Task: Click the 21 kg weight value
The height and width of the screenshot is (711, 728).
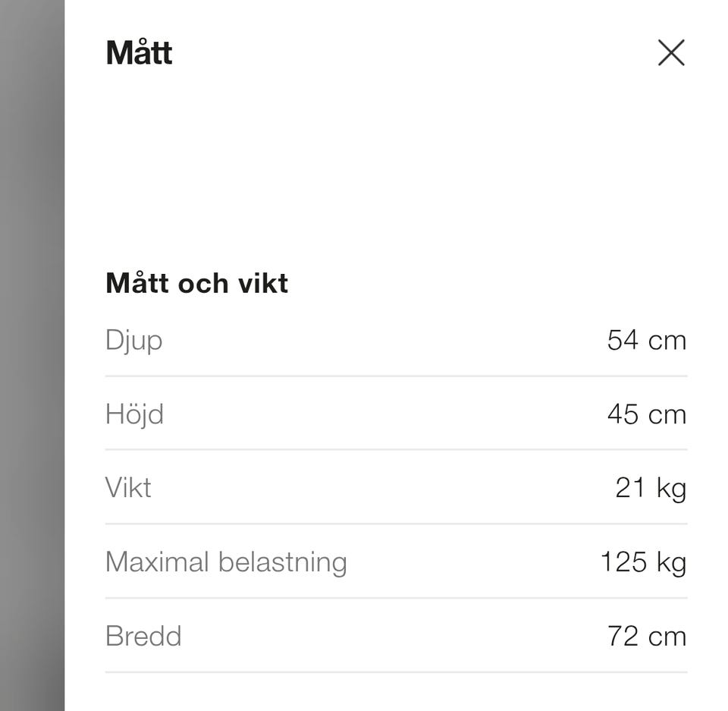Action: 650,487
